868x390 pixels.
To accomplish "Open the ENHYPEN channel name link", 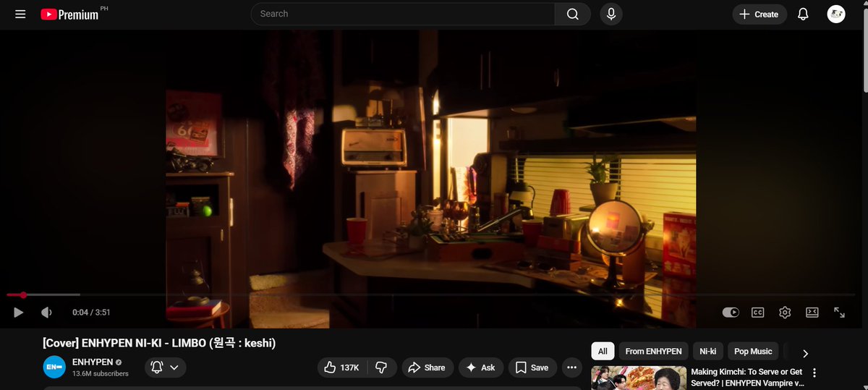I will pyautogui.click(x=92, y=362).
